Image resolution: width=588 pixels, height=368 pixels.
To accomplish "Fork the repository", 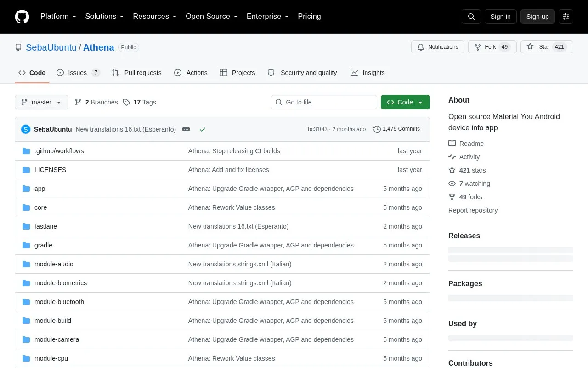I will [492, 47].
